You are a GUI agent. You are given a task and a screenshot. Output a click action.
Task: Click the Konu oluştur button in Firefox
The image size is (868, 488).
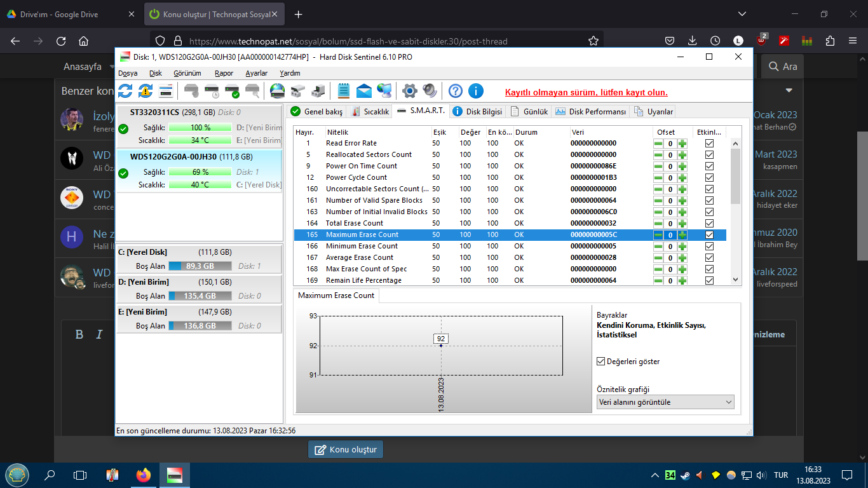tap(346, 449)
